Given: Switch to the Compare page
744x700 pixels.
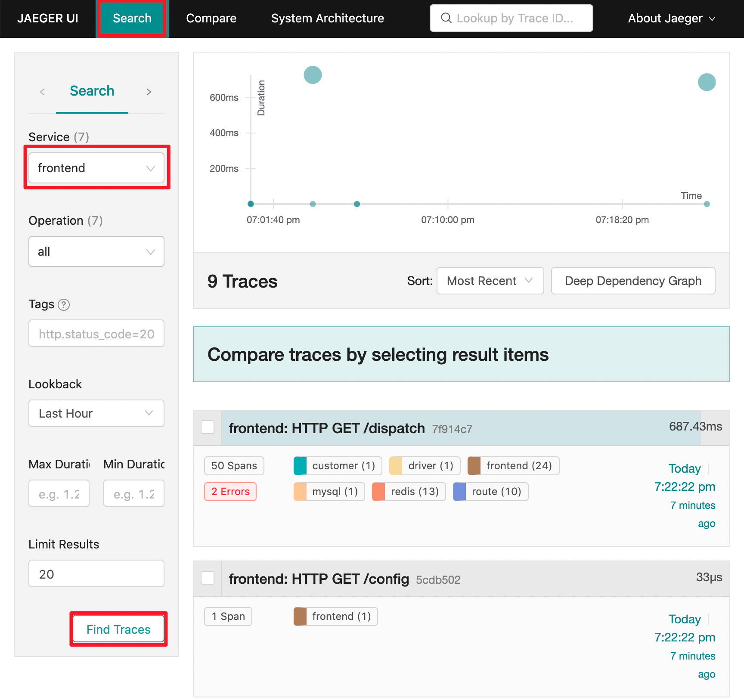Looking at the screenshot, I should 211,19.
